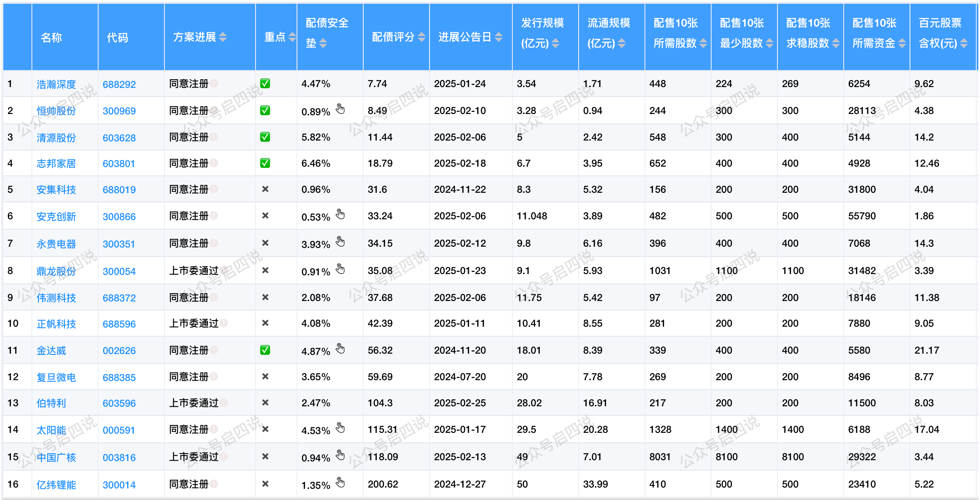The image size is (980, 500).
Task: Open stock link 清源股份
Action: coord(56,138)
